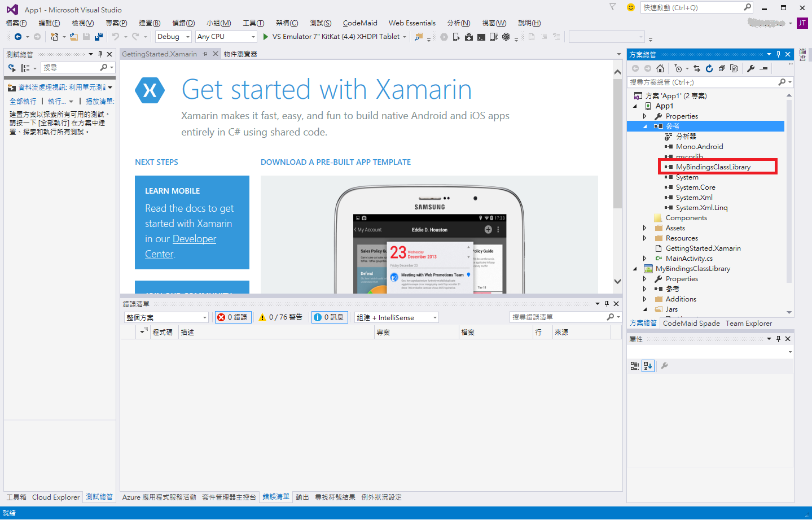Image resolution: width=812 pixels, height=520 pixels.
Task: Toggle auto-hide pin on Error List panel
Action: 607,304
